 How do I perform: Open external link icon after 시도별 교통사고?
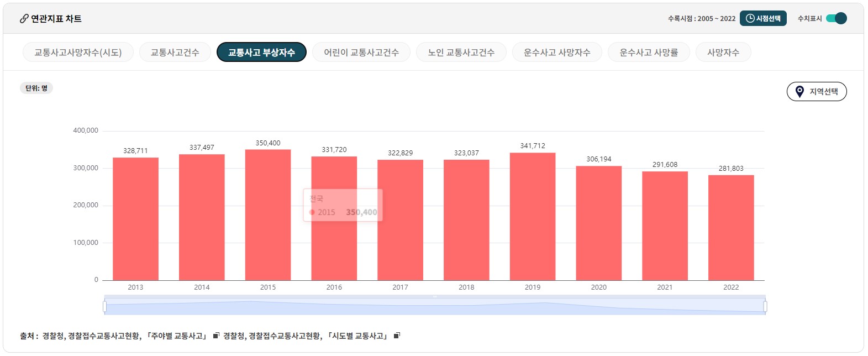tap(397, 336)
